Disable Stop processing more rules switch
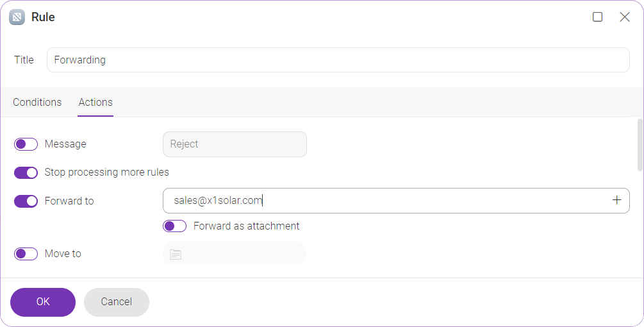 (x=26, y=172)
